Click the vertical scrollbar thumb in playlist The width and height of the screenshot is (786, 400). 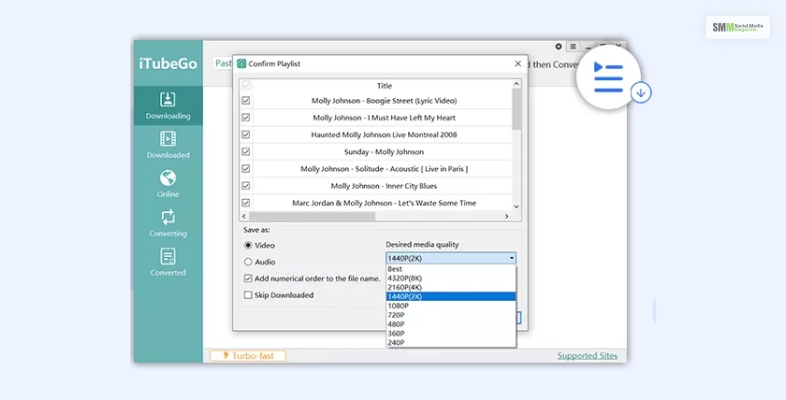click(516, 109)
